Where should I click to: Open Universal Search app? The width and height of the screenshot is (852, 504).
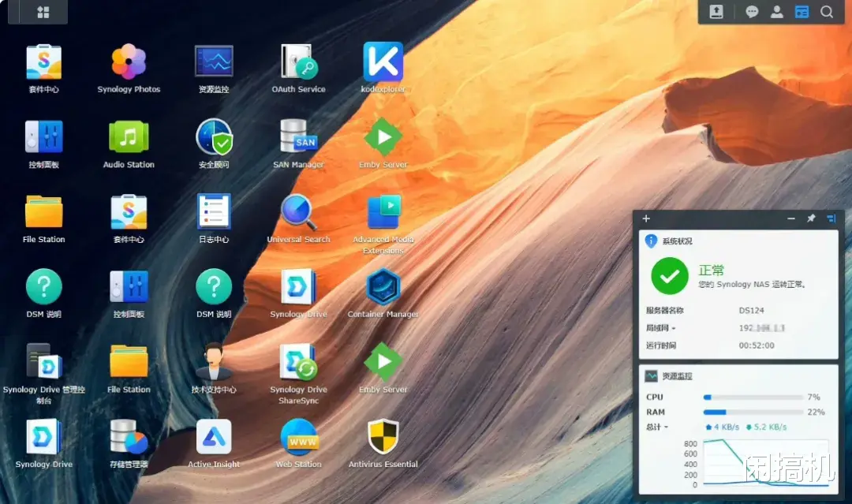coord(298,218)
